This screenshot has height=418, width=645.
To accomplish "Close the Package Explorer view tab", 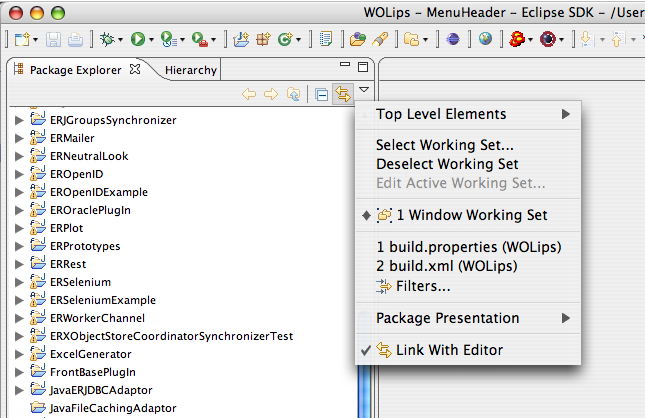I will point(135,69).
